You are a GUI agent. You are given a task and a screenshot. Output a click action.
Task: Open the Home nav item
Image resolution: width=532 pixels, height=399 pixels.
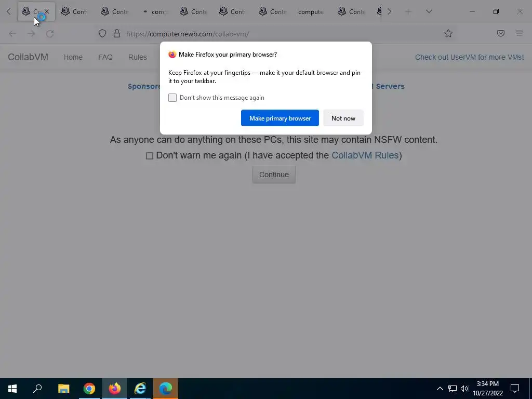73,57
